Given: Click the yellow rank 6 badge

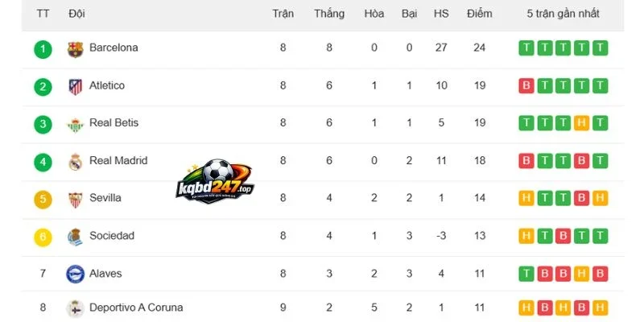Looking at the screenshot, I should 43,237.
